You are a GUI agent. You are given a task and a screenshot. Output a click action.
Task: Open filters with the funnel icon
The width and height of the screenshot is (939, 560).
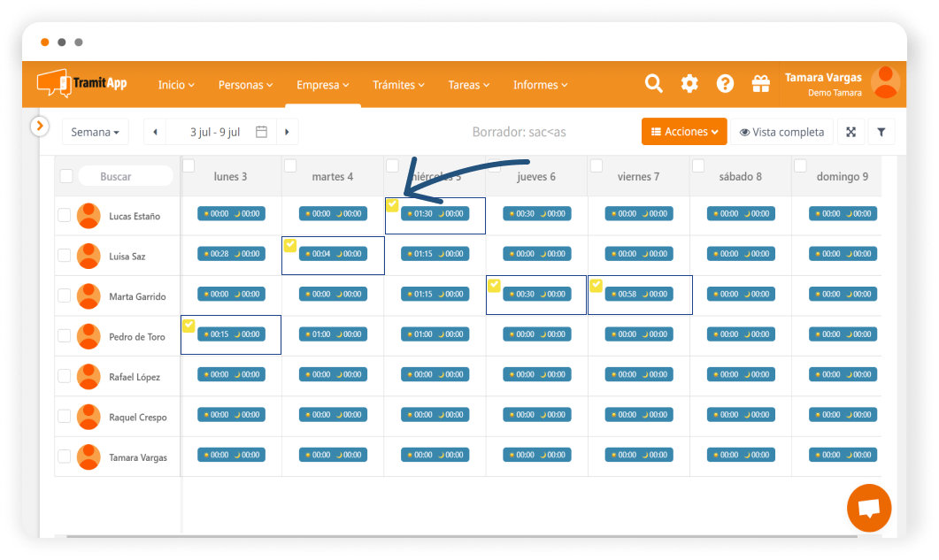[x=881, y=132]
